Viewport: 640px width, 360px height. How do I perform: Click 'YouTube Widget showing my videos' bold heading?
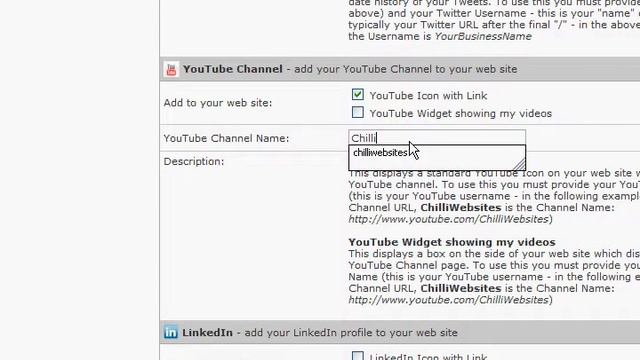[452, 242]
